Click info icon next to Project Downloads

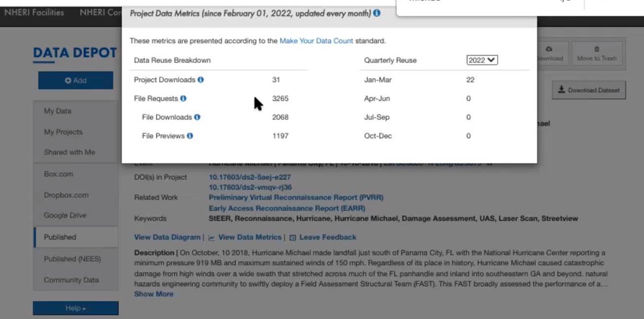pos(201,80)
